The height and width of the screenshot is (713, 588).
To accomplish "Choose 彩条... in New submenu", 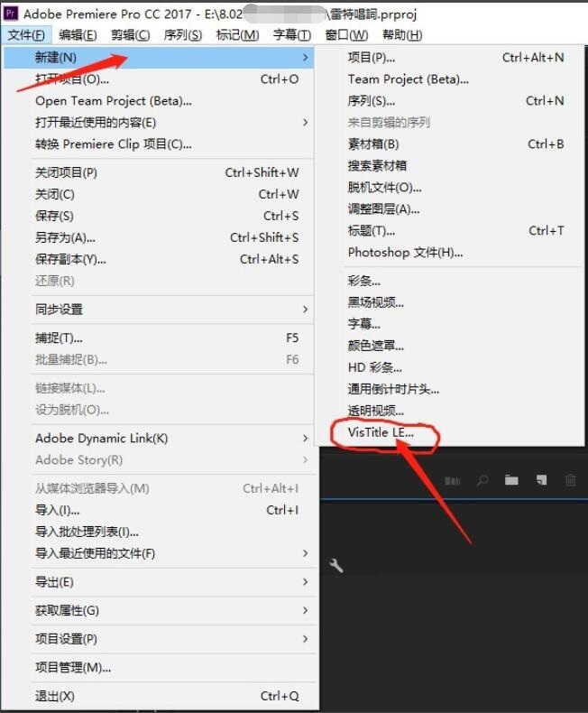I will click(450, 281).
